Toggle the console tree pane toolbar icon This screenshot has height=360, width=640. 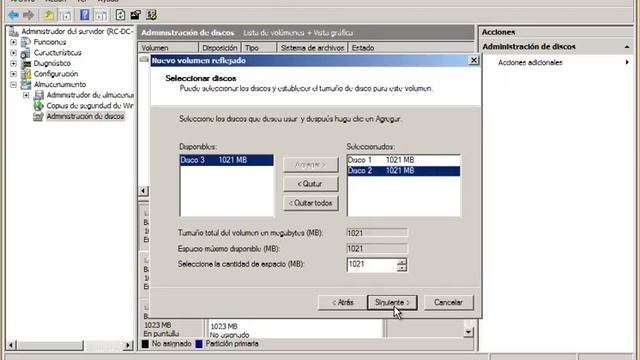click(65, 16)
